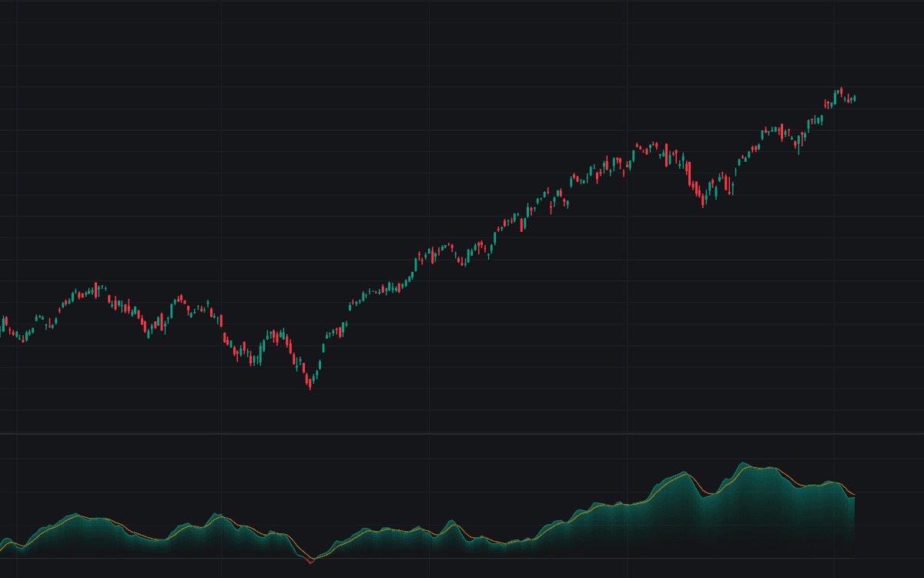Click the small red dip in the indicator pane
The image size is (924, 578).
tap(310, 560)
